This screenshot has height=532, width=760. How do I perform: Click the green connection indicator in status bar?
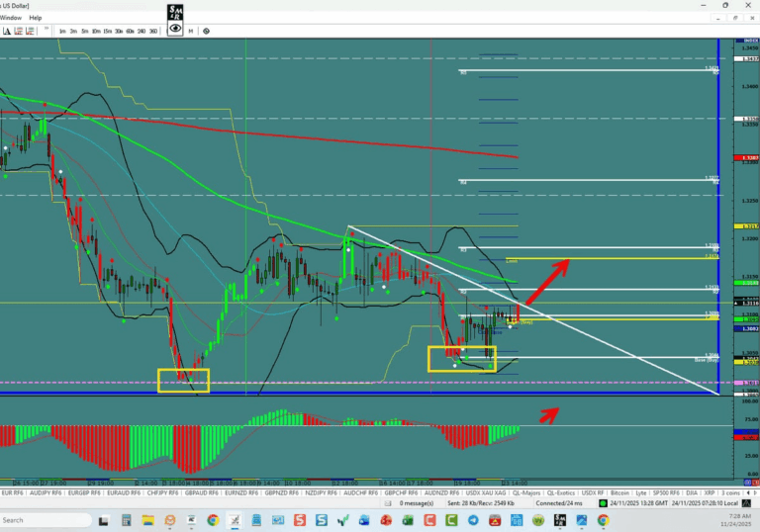[x=603, y=503]
